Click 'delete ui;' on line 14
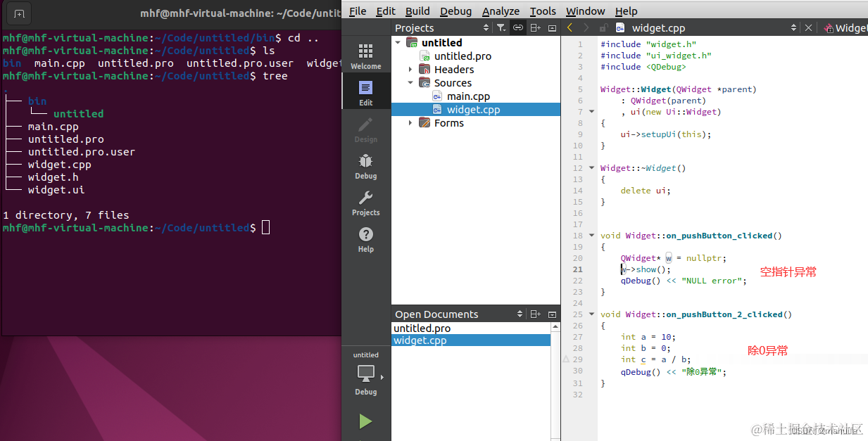The width and height of the screenshot is (868, 441). click(646, 191)
